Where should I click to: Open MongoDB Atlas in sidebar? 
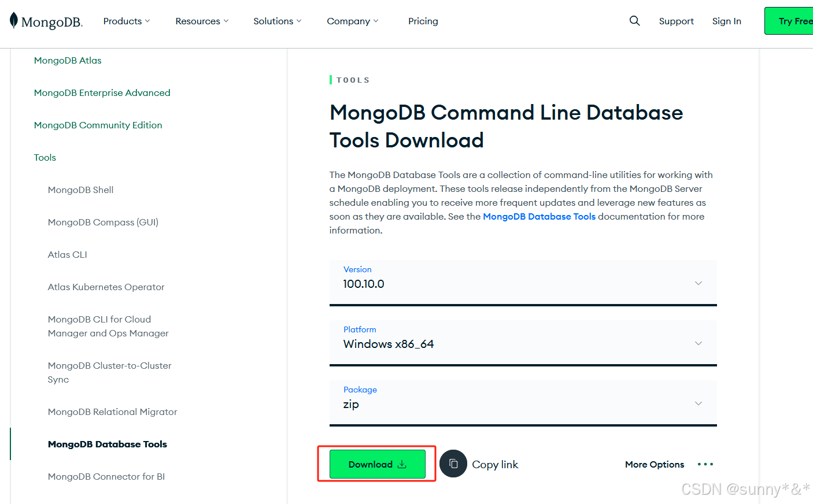click(68, 60)
